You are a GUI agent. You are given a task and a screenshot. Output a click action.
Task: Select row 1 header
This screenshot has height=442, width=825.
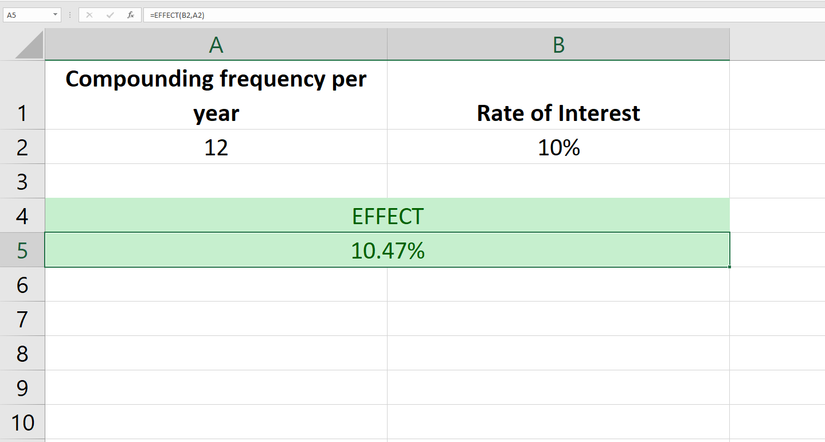coord(22,95)
